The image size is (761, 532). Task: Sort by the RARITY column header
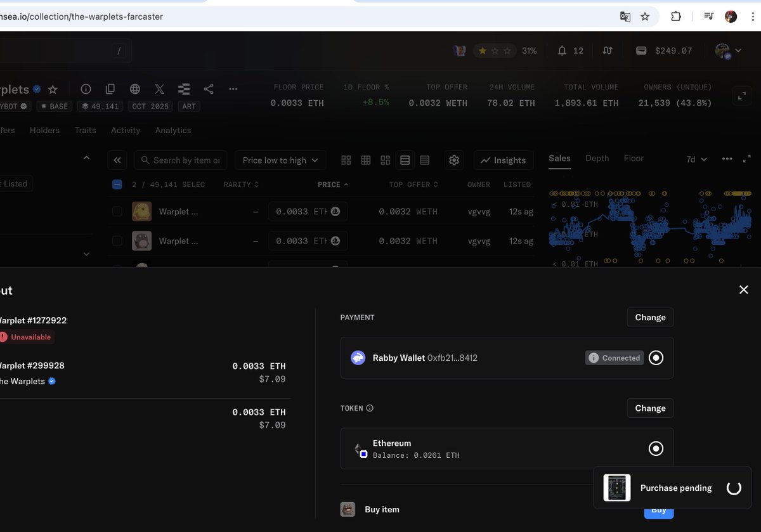click(241, 185)
